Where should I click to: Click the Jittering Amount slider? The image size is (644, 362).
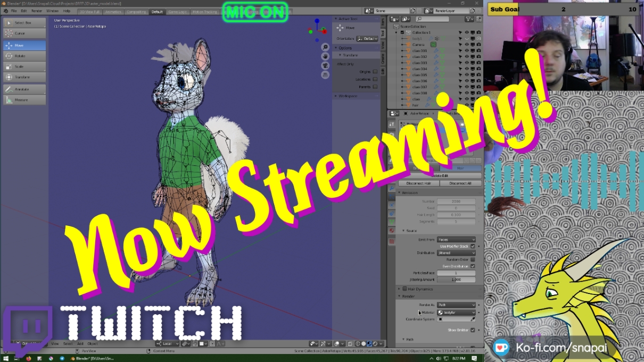(456, 279)
